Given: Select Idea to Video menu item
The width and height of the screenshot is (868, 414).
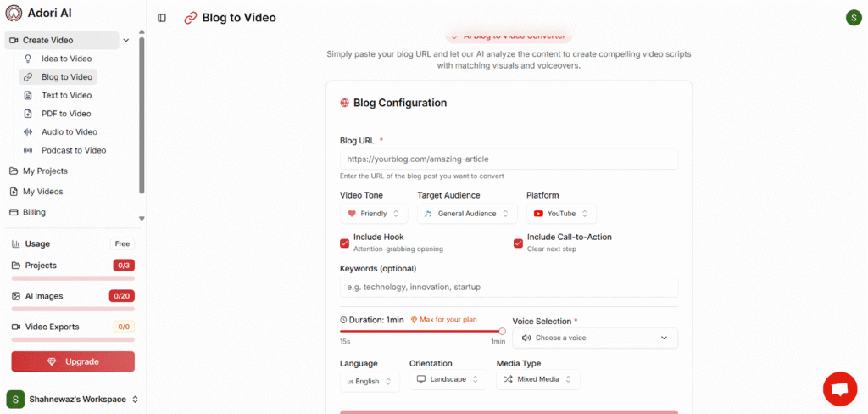Looking at the screenshot, I should click(x=66, y=59).
